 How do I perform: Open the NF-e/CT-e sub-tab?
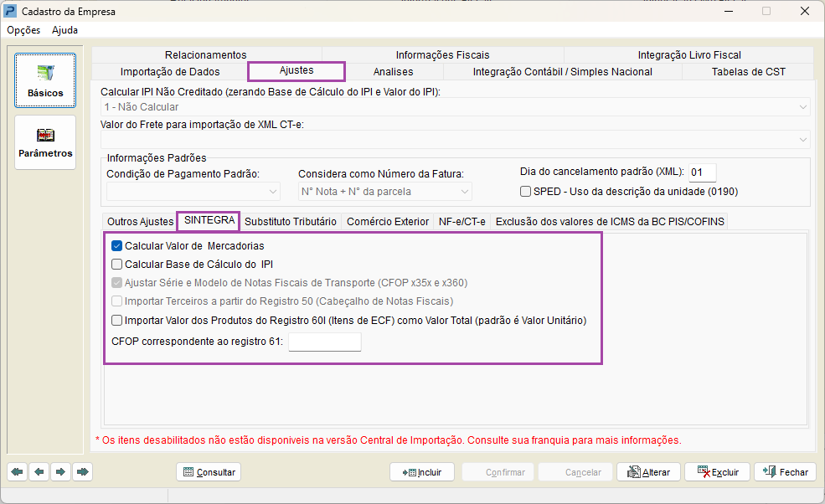(x=462, y=222)
